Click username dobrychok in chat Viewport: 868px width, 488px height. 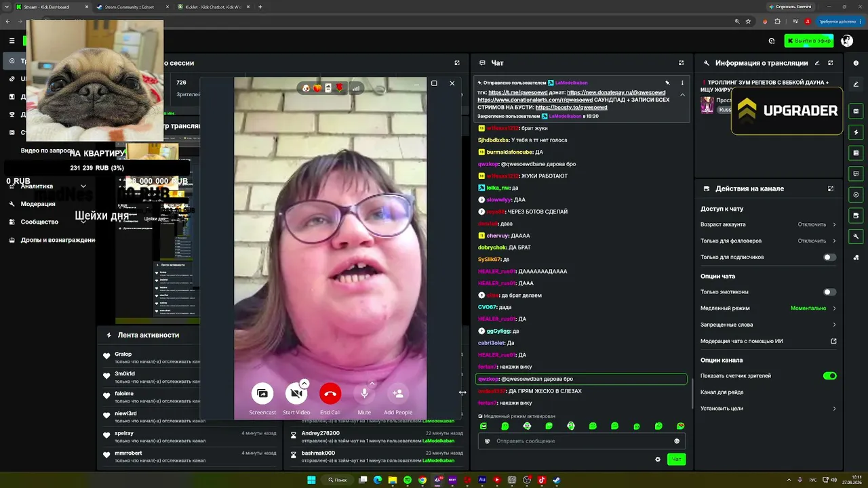492,247
